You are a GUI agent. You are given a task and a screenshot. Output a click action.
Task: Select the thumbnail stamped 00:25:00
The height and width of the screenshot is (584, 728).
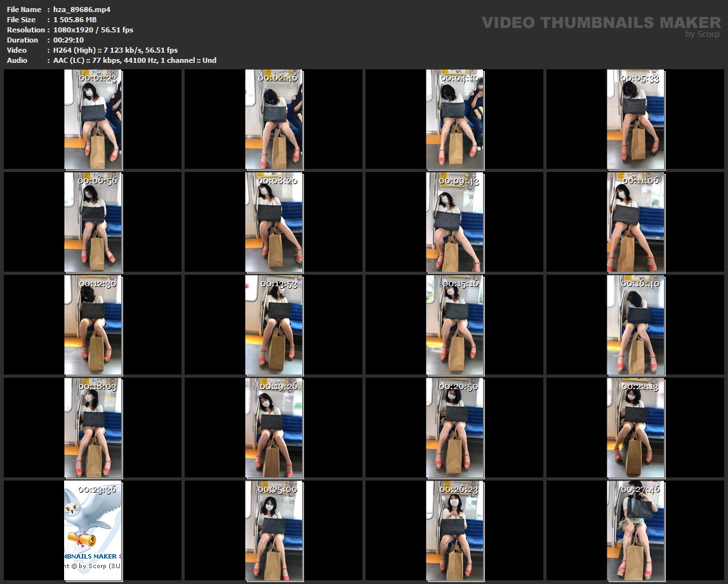click(274, 531)
